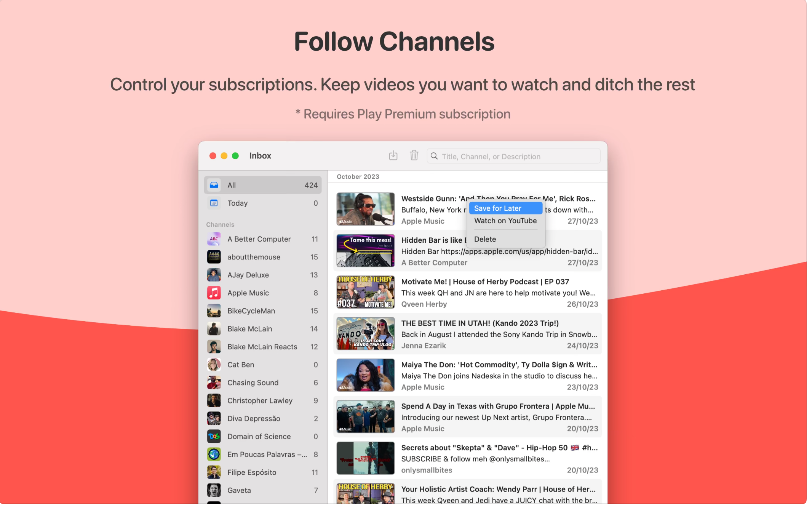This screenshot has width=812, height=509.
Task: Focus the Title, Channel, or Description search field
Action: click(513, 156)
